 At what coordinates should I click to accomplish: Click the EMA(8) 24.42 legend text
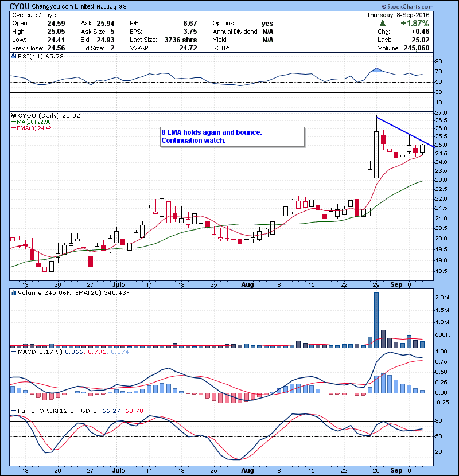pos(34,128)
